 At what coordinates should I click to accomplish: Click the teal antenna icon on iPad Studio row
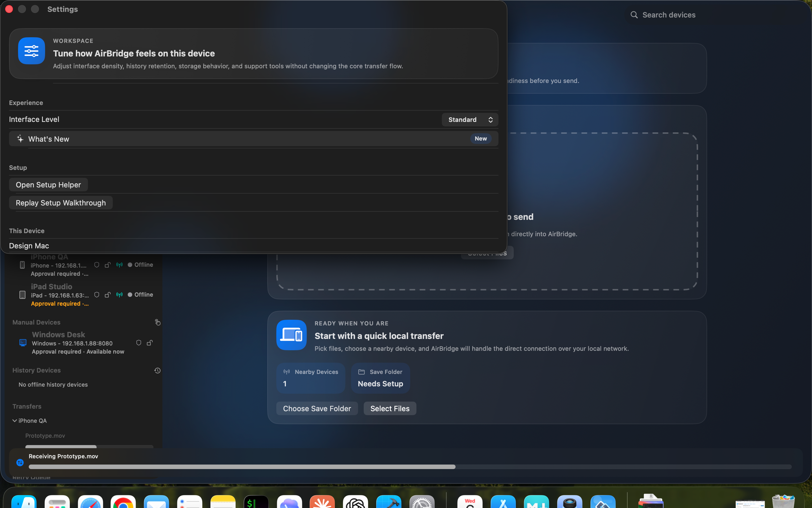point(120,295)
